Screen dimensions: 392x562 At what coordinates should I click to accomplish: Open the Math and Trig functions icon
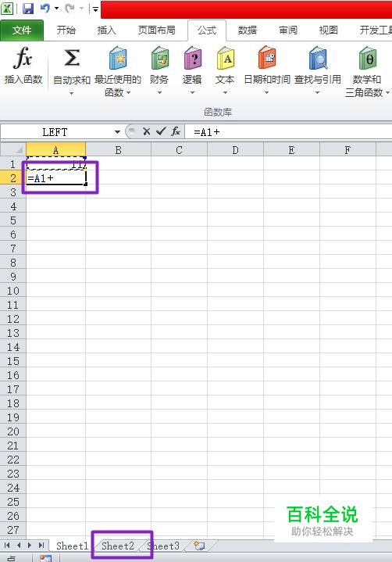(x=368, y=58)
